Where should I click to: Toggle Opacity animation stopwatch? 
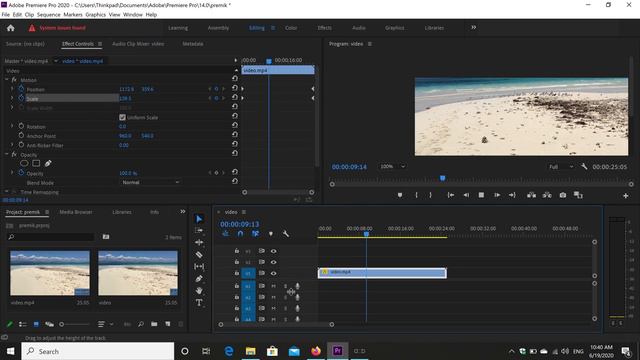click(x=21, y=173)
